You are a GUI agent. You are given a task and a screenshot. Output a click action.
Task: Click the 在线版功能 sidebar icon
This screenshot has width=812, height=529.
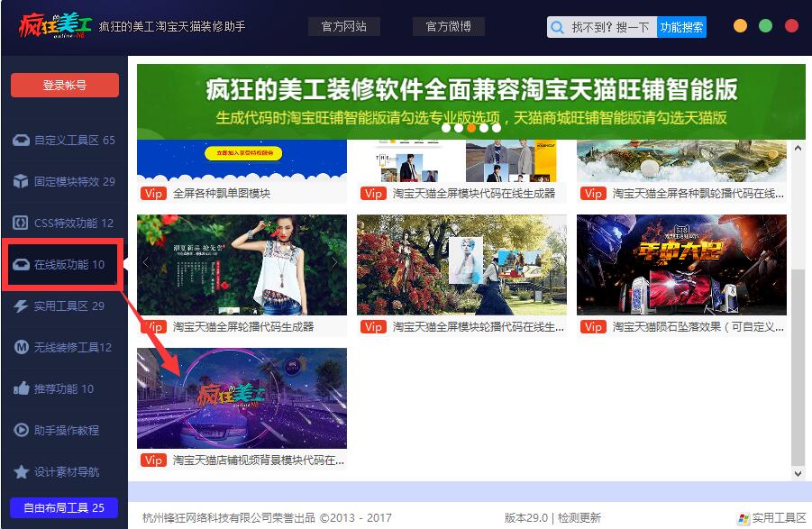click(x=21, y=265)
